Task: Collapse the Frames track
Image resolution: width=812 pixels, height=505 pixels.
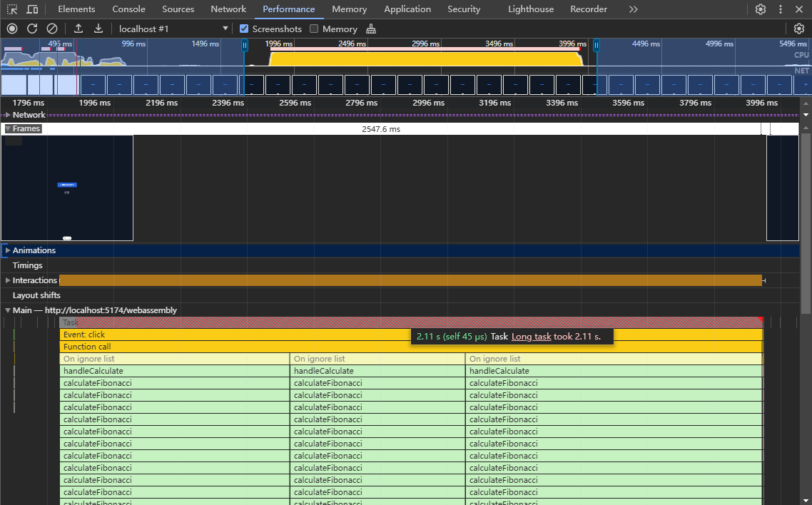Action: click(x=8, y=129)
